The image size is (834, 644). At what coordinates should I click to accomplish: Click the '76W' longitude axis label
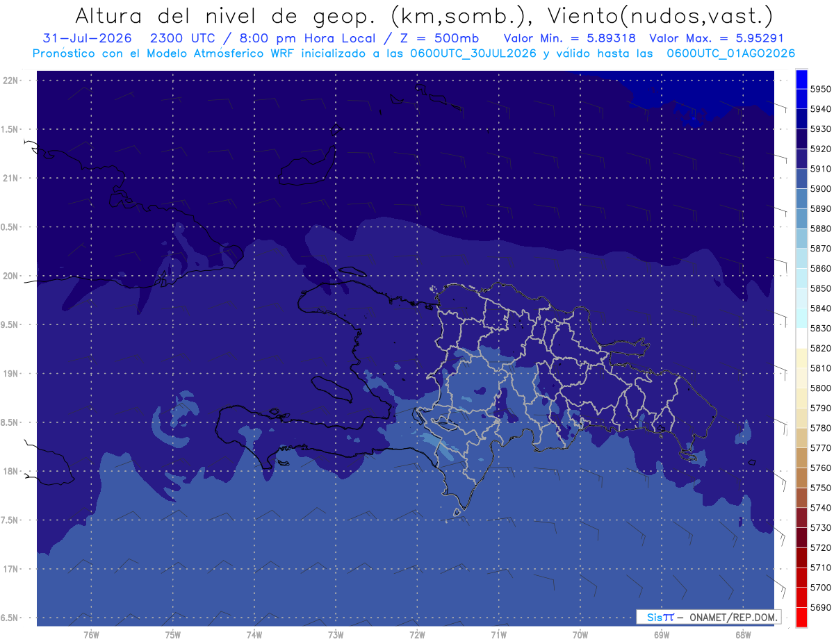tap(91, 634)
